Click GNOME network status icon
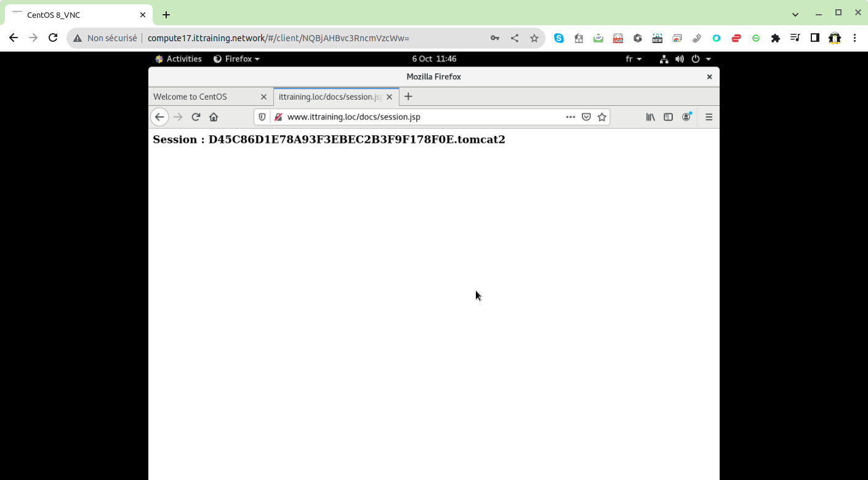This screenshot has width=868, height=480. (x=664, y=59)
